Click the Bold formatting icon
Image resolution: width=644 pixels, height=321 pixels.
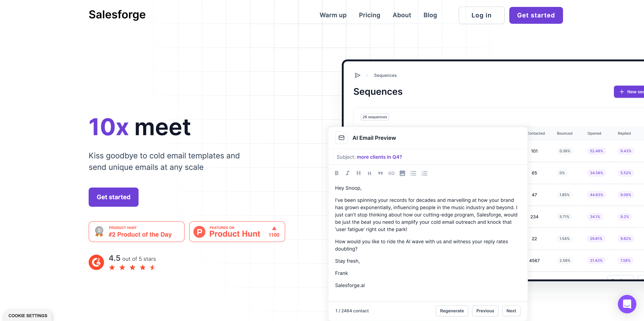point(337,173)
